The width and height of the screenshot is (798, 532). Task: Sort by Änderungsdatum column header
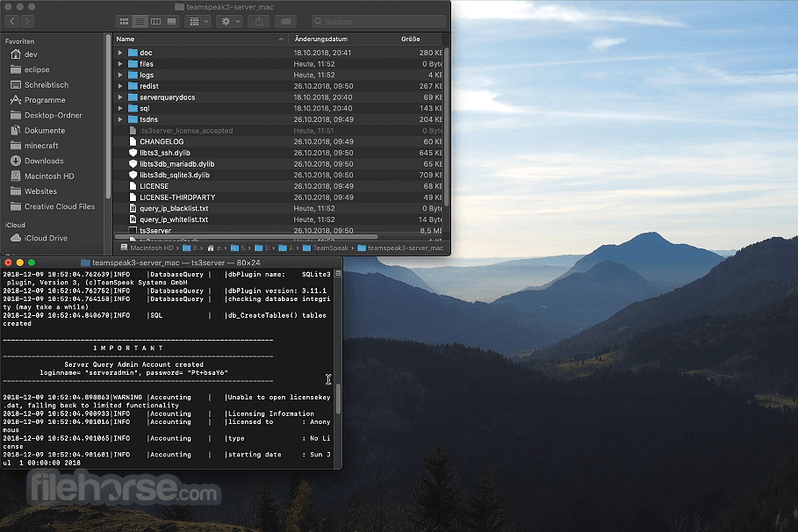click(341, 40)
